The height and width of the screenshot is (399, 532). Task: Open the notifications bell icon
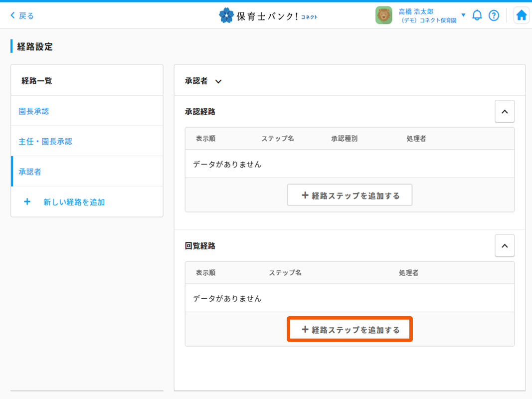(x=477, y=15)
